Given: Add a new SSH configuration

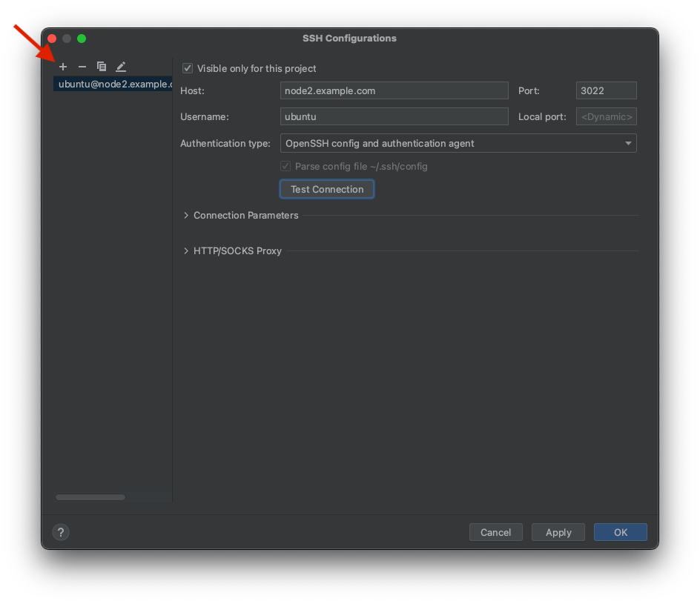Looking at the screenshot, I should [63, 66].
